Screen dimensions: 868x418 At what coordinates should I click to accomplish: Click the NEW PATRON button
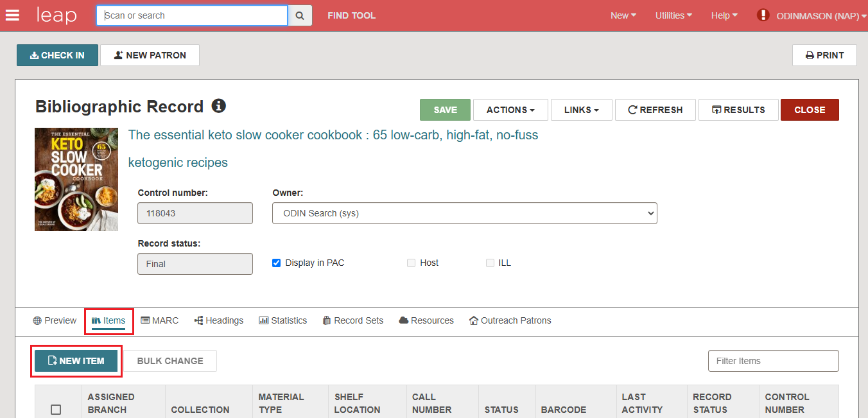coord(150,55)
